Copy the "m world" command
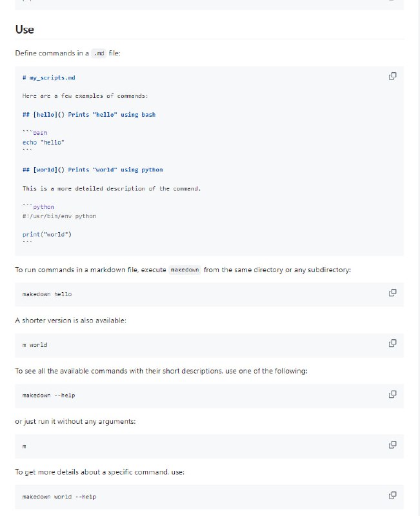This screenshot has width=420, height=516. (x=392, y=344)
